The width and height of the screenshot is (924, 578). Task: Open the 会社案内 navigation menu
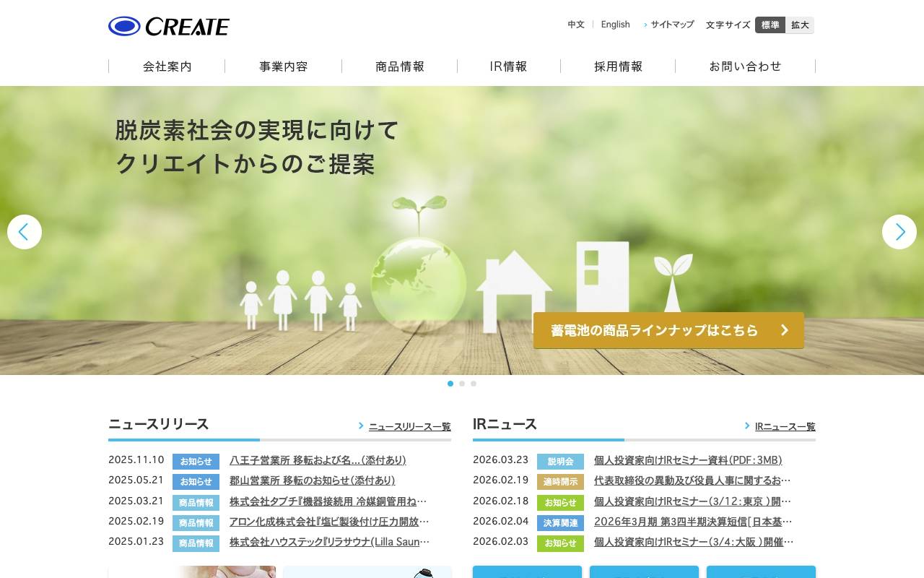click(x=166, y=66)
